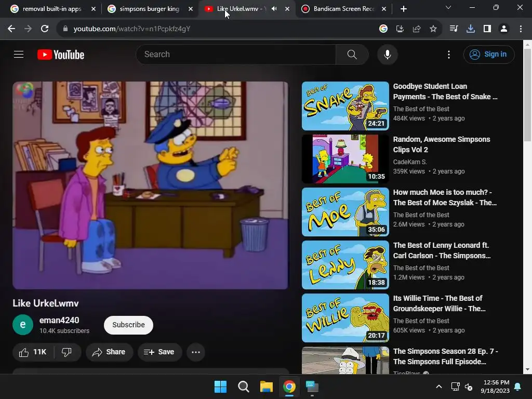
Task: Open the YouTube hamburger guide menu
Action: pos(19,54)
